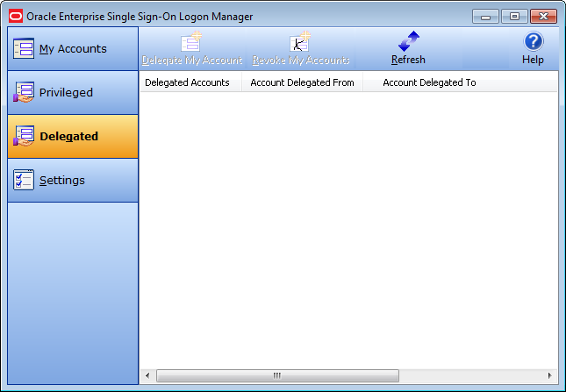Switch to the Privileged section
This screenshot has height=392, width=566.
click(x=73, y=92)
